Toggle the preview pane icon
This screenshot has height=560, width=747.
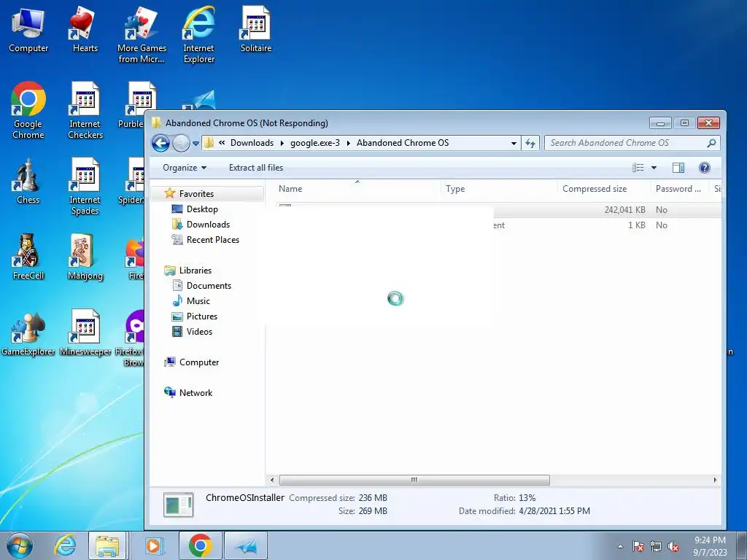(x=678, y=168)
